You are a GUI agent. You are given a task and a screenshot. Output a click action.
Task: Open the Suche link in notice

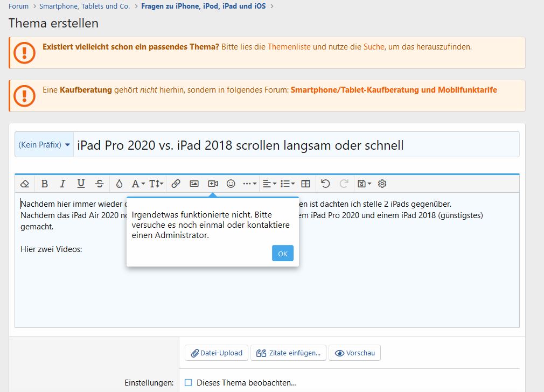374,47
